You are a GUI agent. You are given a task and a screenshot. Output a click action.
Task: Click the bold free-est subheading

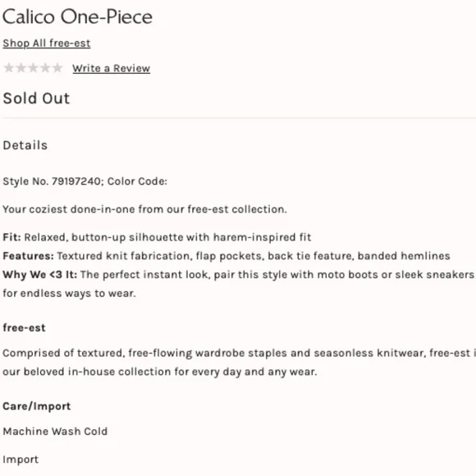24,327
